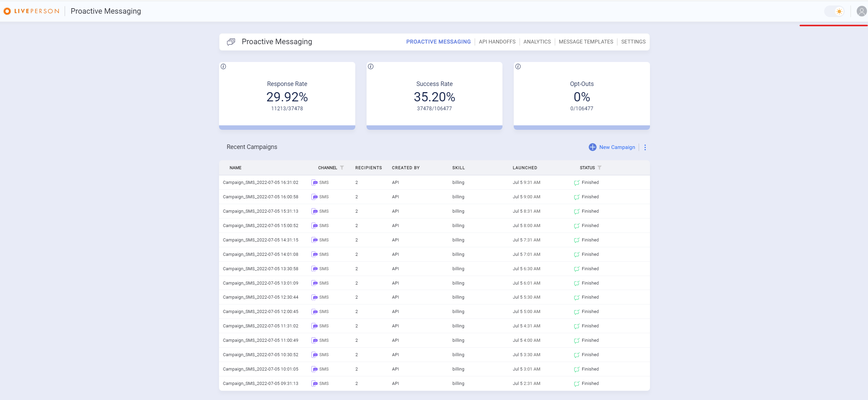Click Finished status icon for Jul 5 3:30 AM

(x=577, y=355)
